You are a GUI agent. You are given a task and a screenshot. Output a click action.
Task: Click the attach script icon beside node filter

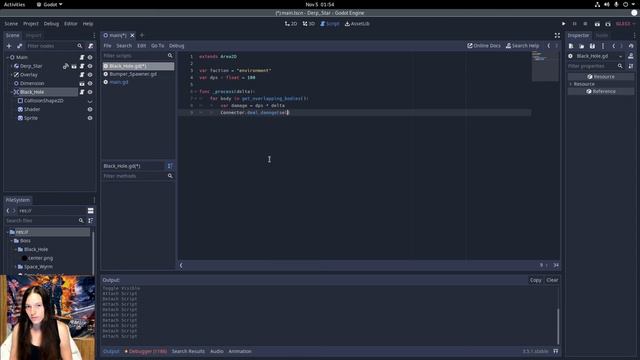(x=91, y=46)
